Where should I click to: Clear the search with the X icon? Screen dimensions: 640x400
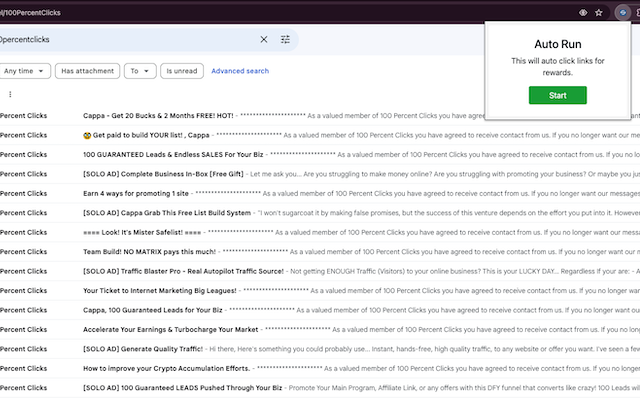click(264, 39)
